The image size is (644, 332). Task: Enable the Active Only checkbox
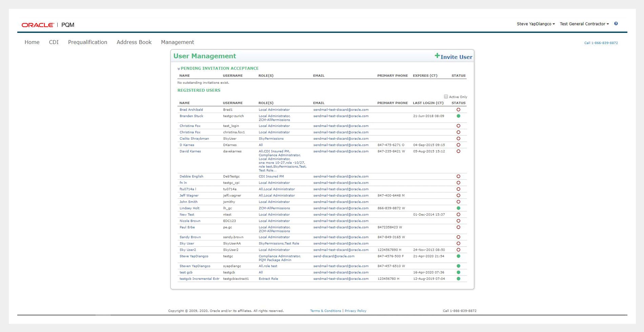point(446,97)
